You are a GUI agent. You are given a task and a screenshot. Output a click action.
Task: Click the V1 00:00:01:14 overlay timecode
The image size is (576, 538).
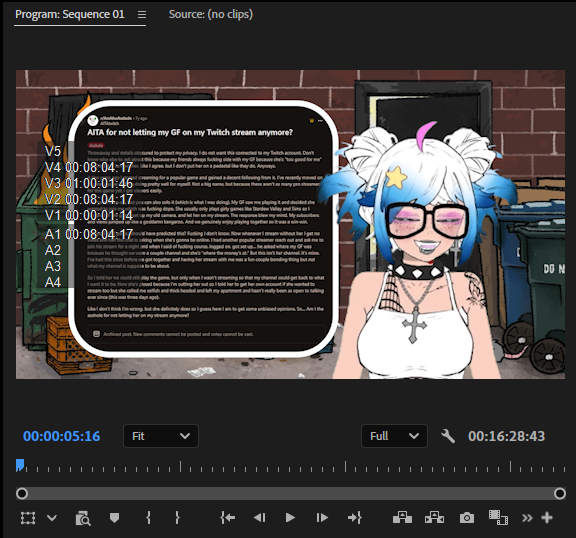pos(89,215)
